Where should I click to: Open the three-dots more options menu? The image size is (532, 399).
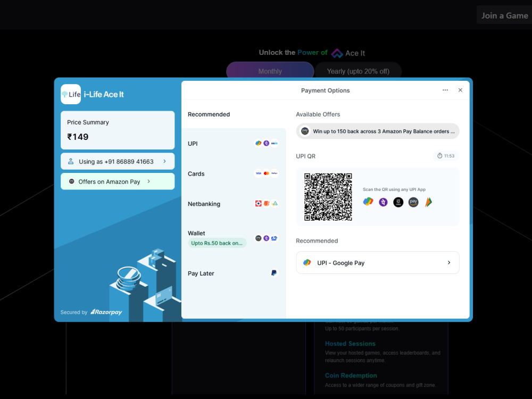[445, 90]
